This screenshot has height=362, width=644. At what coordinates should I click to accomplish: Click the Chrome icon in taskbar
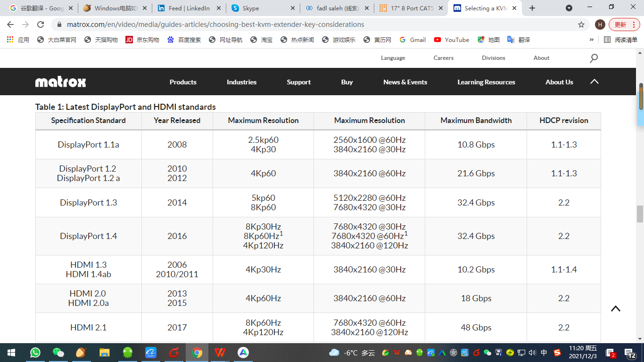197,353
